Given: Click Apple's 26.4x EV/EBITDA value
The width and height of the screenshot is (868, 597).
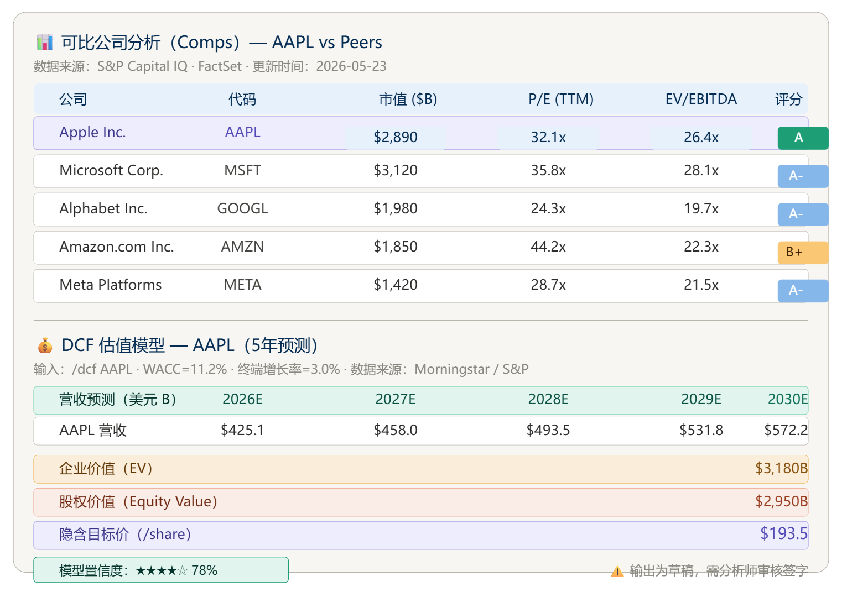Looking at the screenshot, I should [701, 137].
